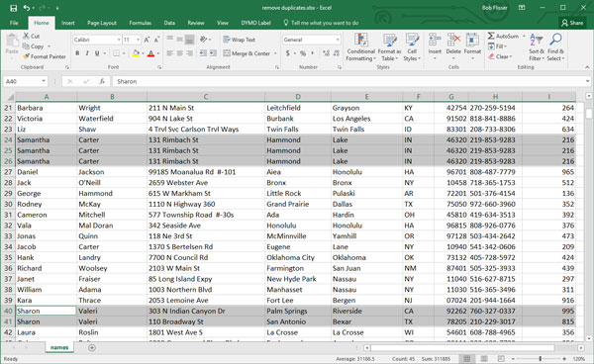Select the names sheet tab
The height and width of the screenshot is (364, 594).
click(x=59, y=347)
